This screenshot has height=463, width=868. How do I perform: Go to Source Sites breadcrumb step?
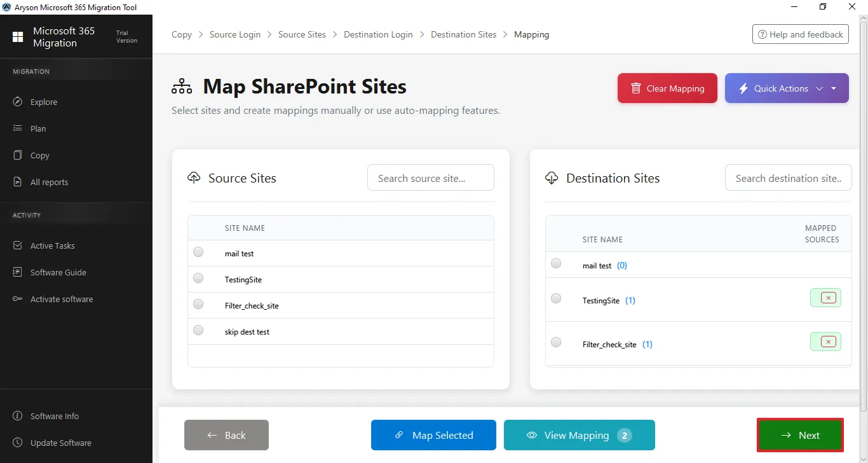pyautogui.click(x=302, y=34)
